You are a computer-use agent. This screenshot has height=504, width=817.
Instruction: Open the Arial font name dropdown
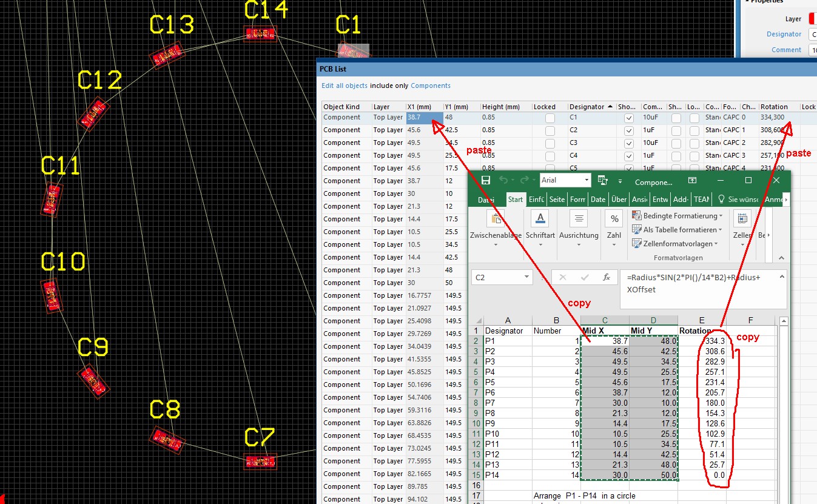point(587,180)
